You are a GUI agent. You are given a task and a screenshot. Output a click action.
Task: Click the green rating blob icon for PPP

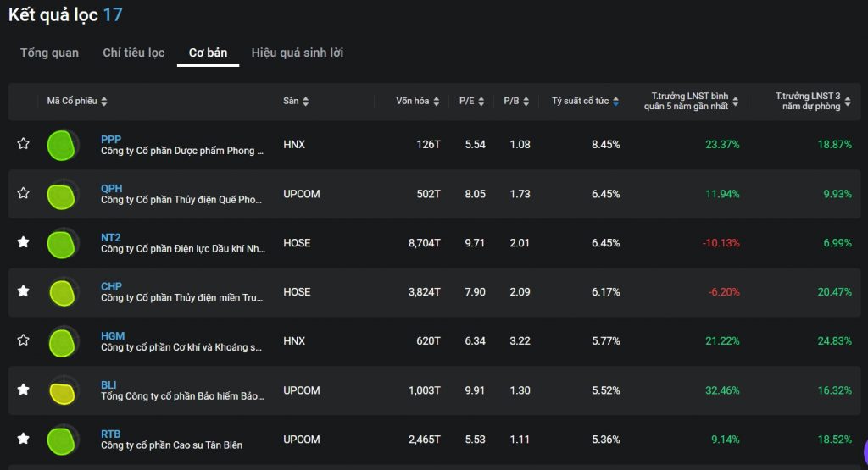coord(62,145)
